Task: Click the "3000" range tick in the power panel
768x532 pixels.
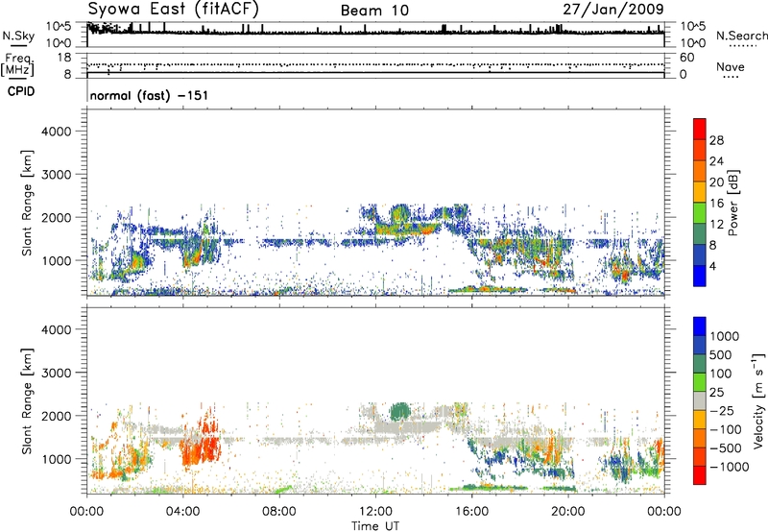Action: pyautogui.click(x=56, y=175)
